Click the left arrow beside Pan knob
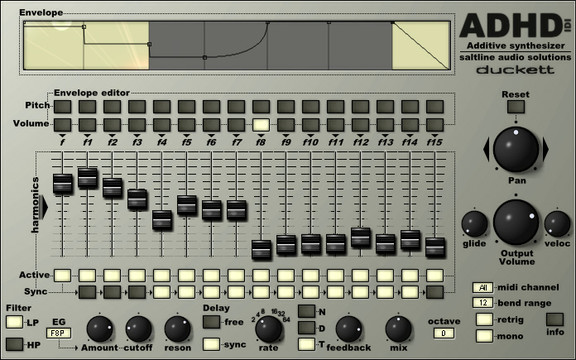576x360 pixels. [x=486, y=149]
